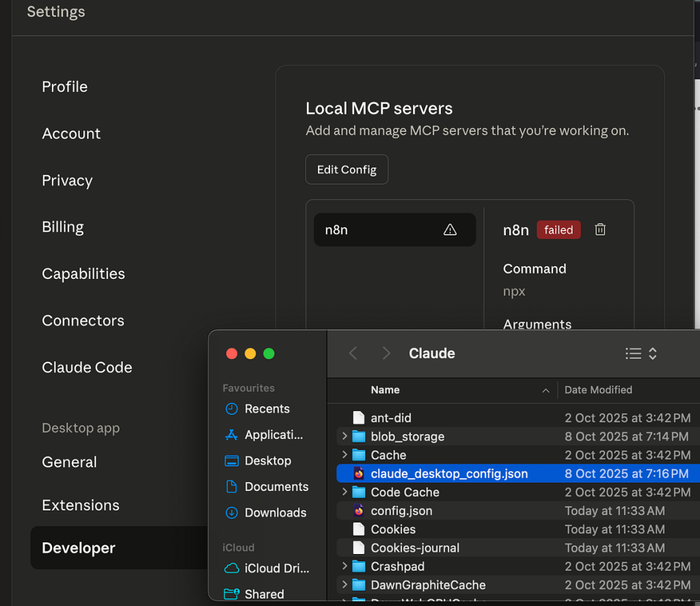Click the Cookies-journal file icon
This screenshot has height=606, width=700.
pyautogui.click(x=358, y=548)
